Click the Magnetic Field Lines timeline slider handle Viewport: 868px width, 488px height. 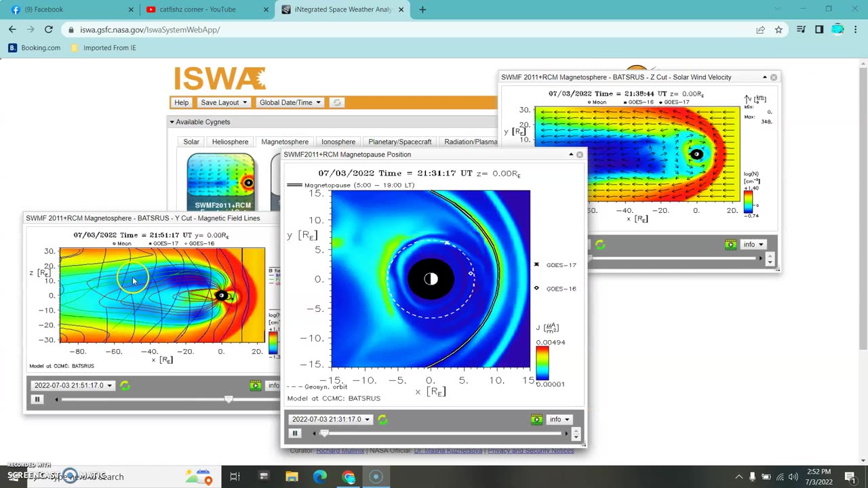coord(229,399)
